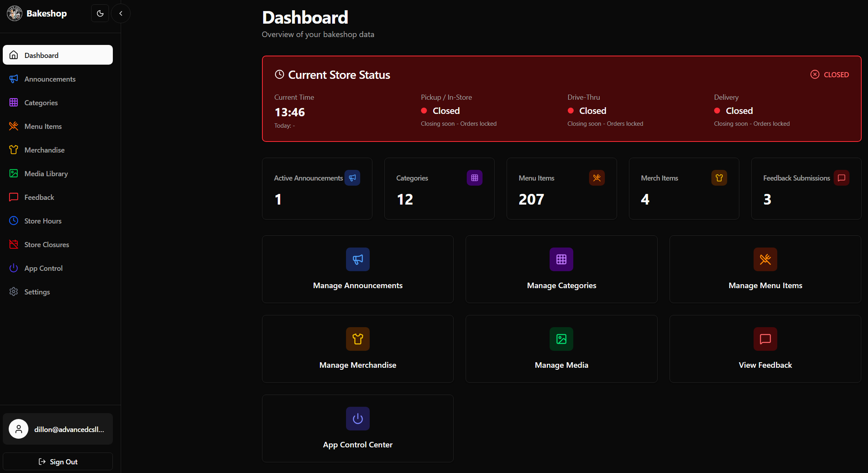
Task: Click the Feedback chat bubble sidebar icon
Action: (14, 197)
